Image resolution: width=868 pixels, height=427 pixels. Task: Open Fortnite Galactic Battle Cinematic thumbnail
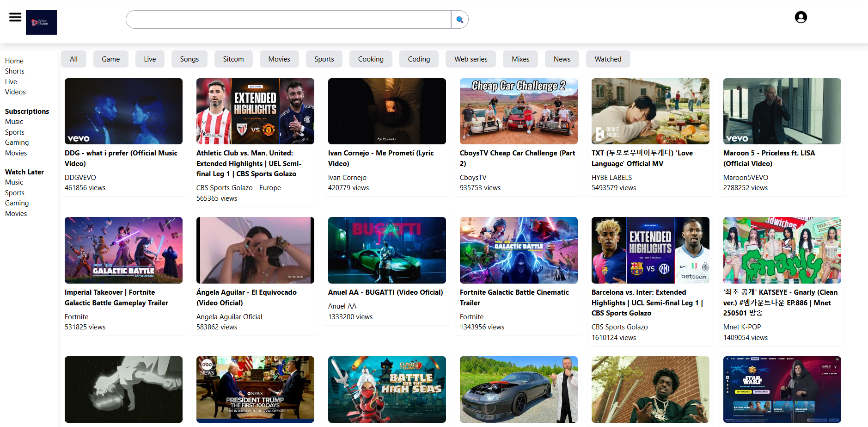(519, 250)
